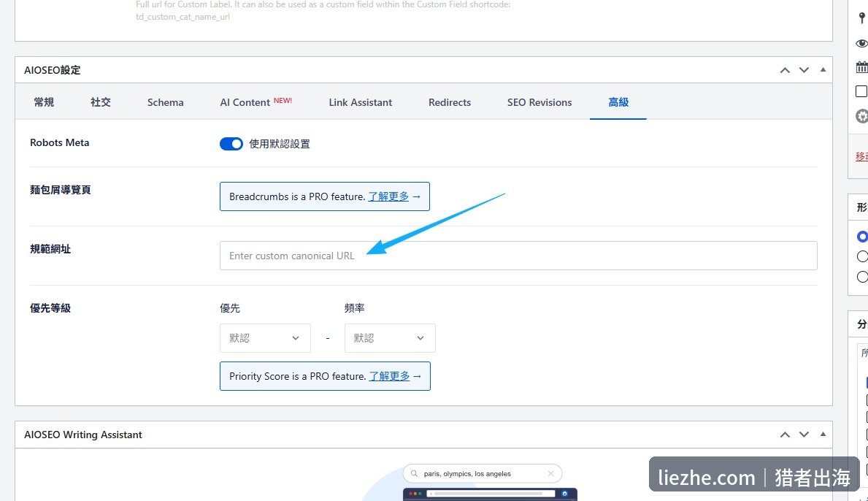Toggle Robots Meta default settings switch
The image size is (868, 501).
point(231,144)
